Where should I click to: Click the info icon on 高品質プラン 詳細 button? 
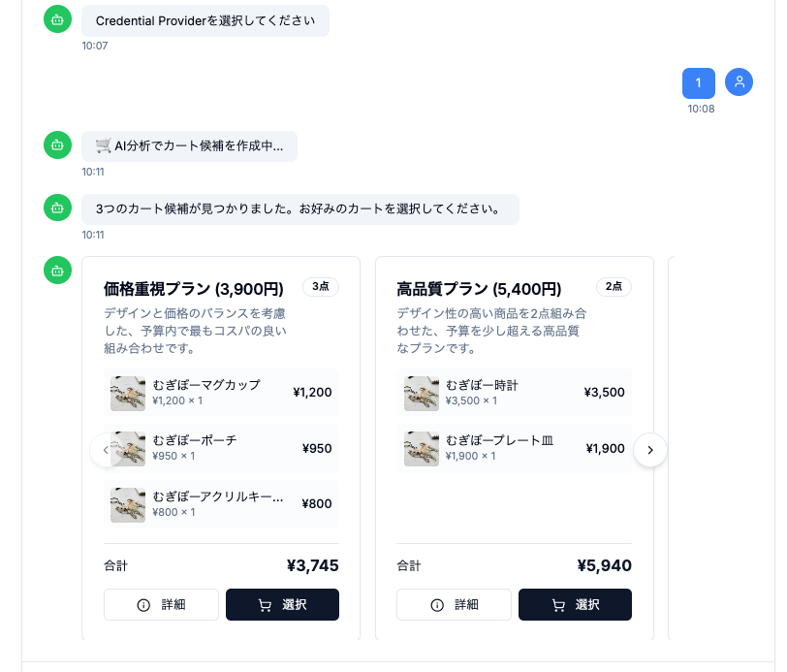point(434,604)
